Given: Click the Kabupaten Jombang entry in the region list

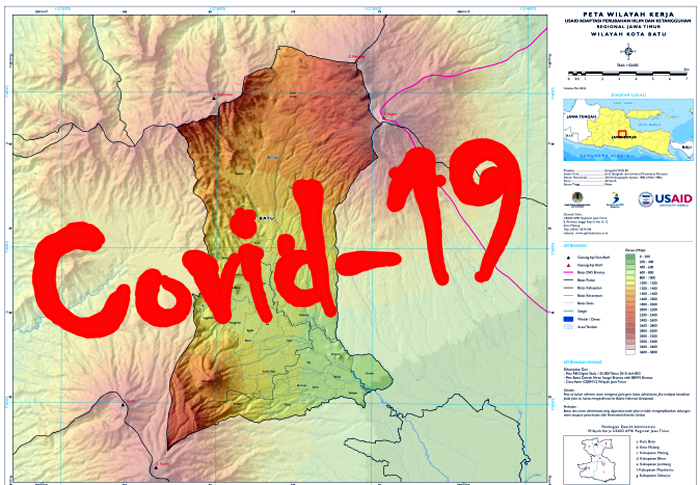Looking at the screenshot, I should coord(654,464).
